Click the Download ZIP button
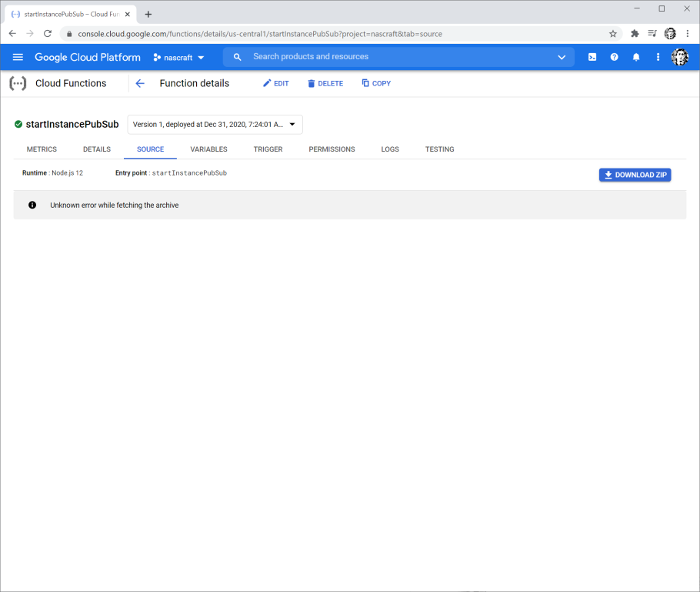Viewport: 700px width, 592px height. click(635, 175)
